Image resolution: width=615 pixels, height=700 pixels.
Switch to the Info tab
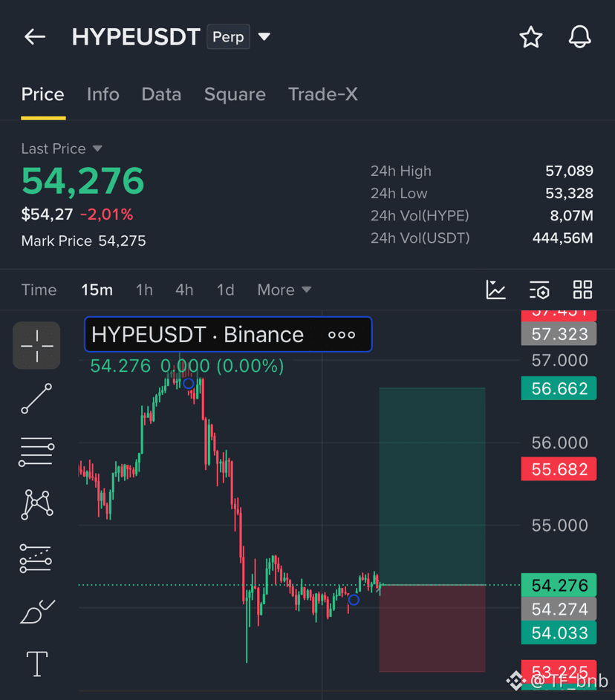point(103,94)
